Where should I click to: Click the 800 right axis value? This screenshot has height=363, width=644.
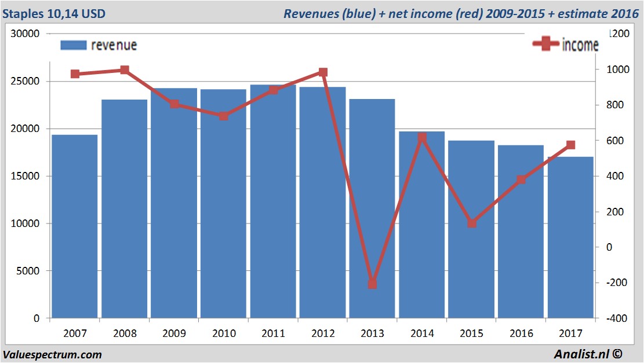coord(615,105)
